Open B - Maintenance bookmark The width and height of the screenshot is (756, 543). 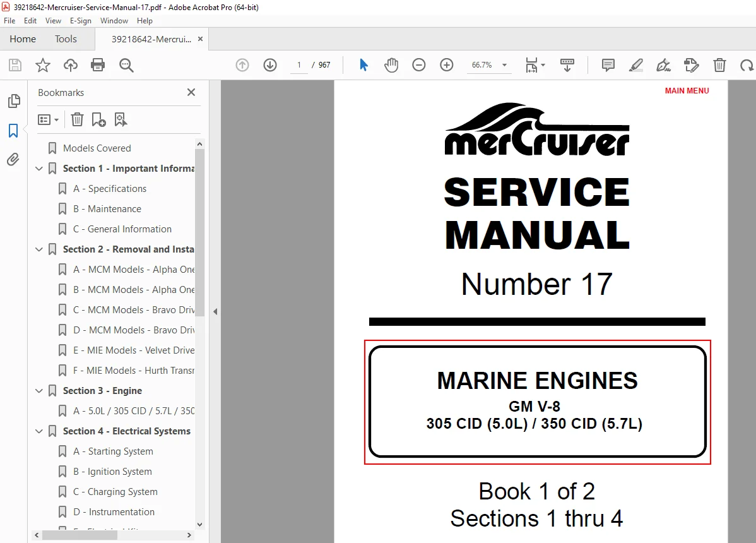107,209
